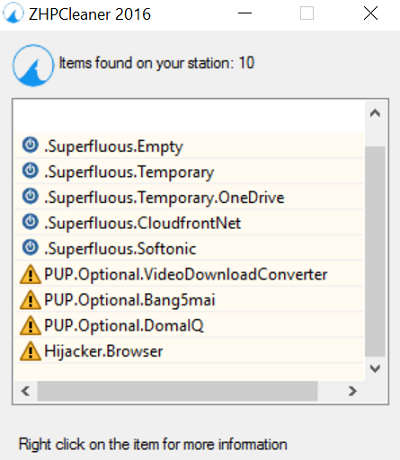Image resolution: width=400 pixels, height=460 pixels.
Task: Click vertical scrollbar down arrow
Action: point(375,368)
